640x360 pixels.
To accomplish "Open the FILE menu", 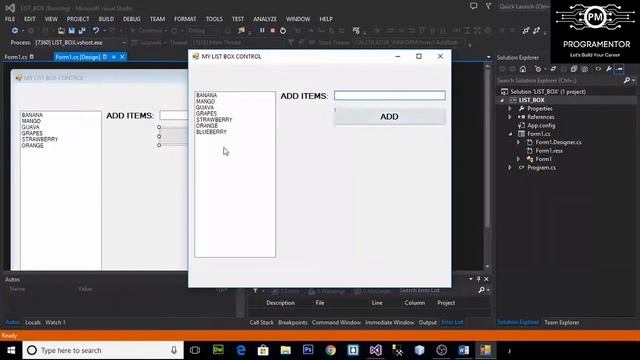I will tap(10, 19).
